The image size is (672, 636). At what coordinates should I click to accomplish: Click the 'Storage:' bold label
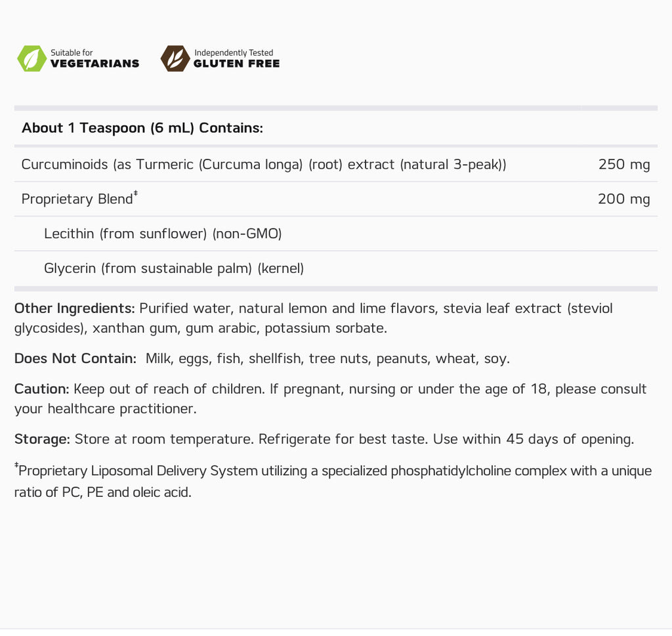pos(42,439)
